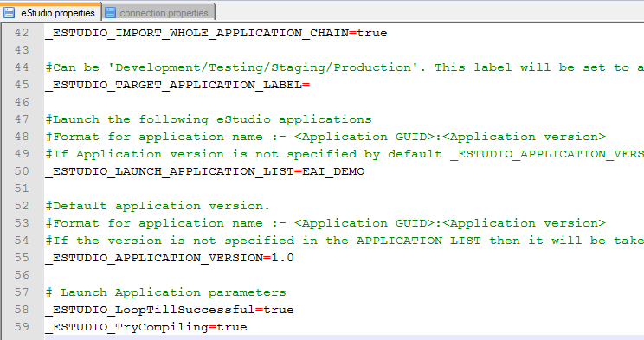Viewport: 644px width, 340px height.
Task: Click the '#Default application version.' comment line
Action: (x=158, y=206)
